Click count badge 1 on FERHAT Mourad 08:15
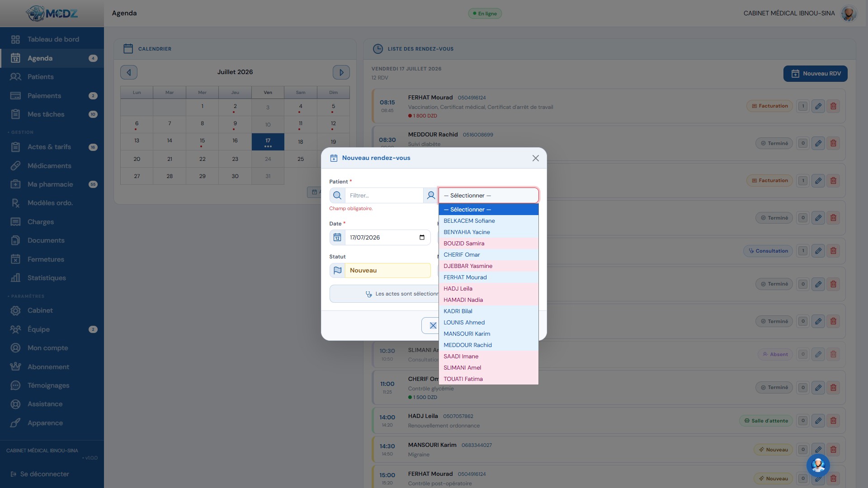 (x=803, y=106)
